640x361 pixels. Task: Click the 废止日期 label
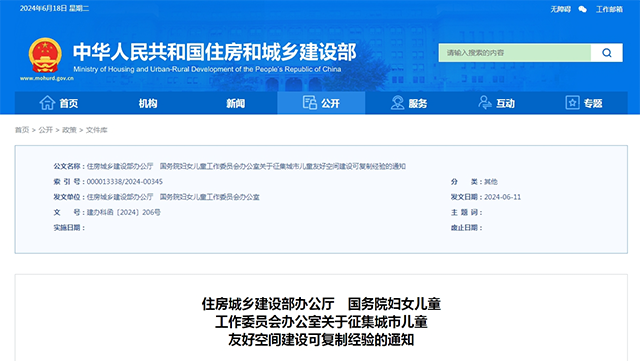point(466,227)
